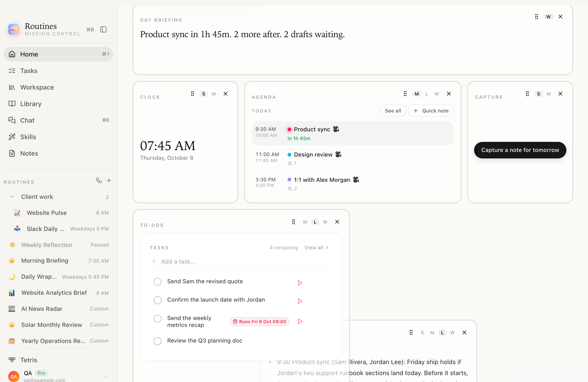Click the Skills wand icon
The height and width of the screenshot is (382, 588).
[x=12, y=137]
